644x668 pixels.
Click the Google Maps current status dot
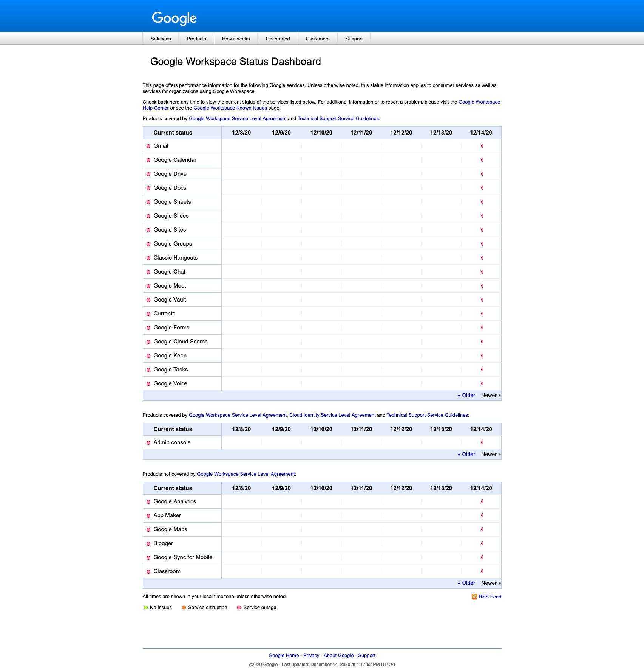(148, 530)
